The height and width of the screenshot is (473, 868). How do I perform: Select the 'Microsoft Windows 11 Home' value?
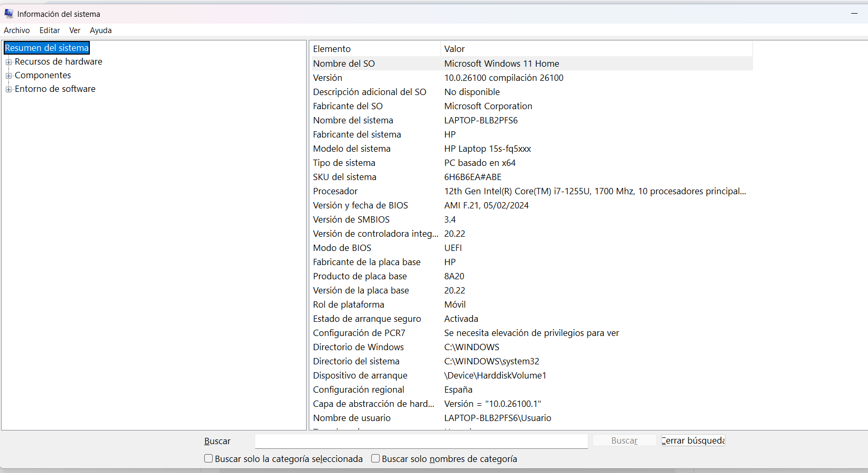[x=501, y=64]
